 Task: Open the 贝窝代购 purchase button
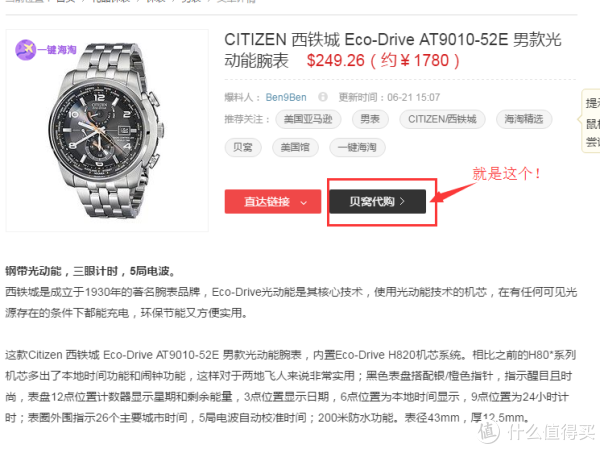coord(377,201)
